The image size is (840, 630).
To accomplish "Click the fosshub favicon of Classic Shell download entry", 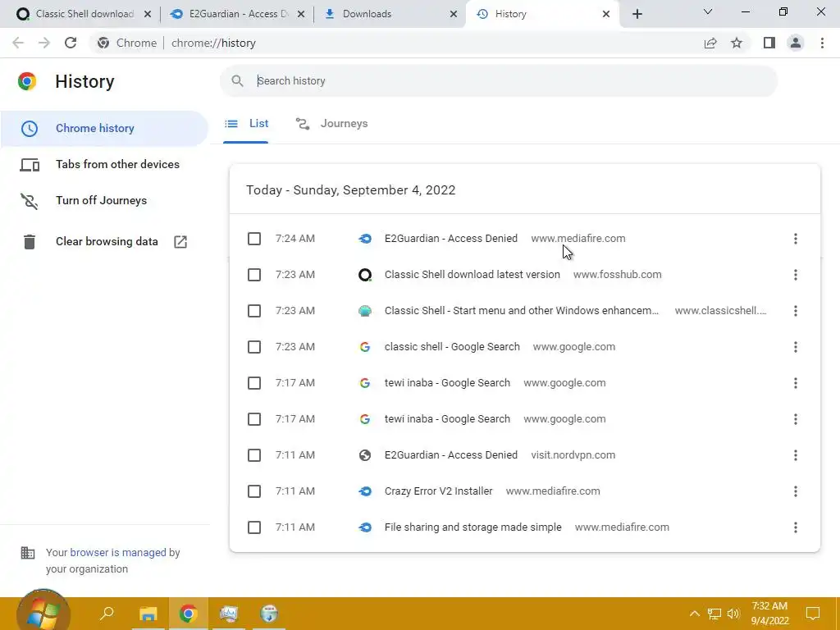I will 365,275.
